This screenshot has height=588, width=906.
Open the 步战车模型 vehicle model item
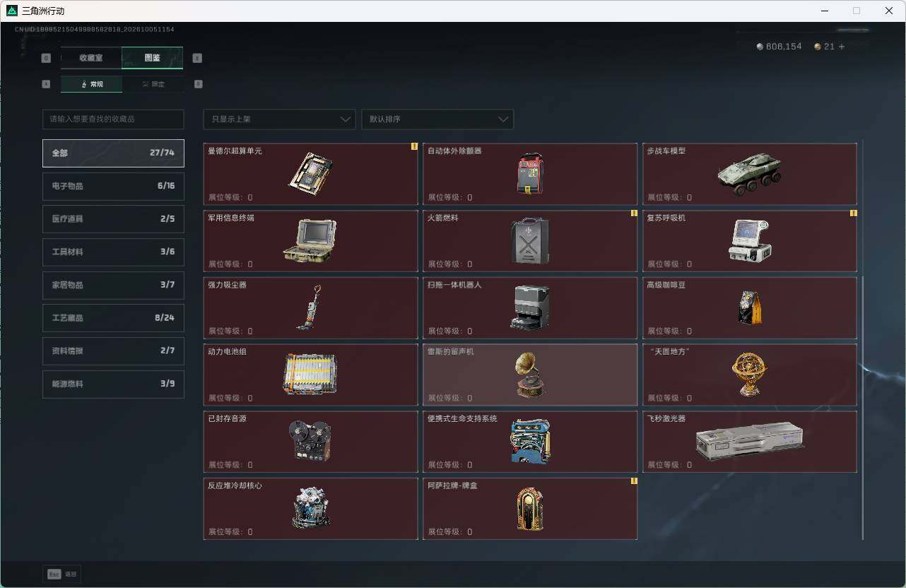pyautogui.click(x=750, y=174)
